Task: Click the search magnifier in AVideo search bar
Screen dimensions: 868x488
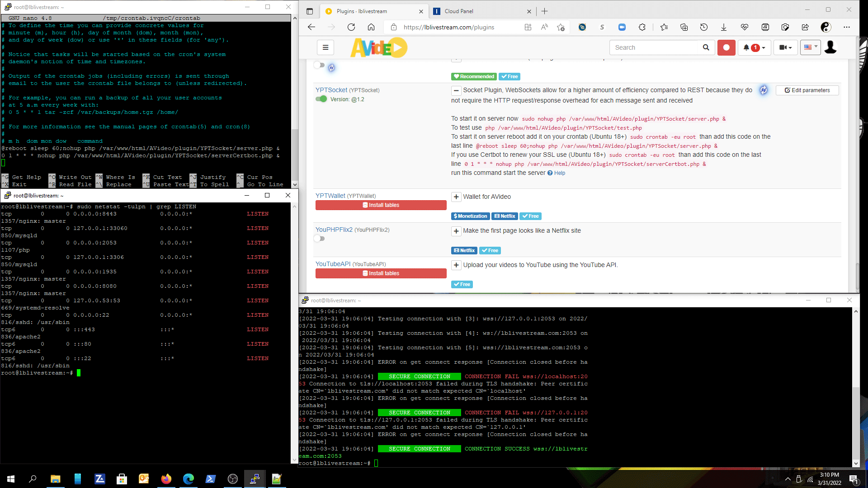Action: click(706, 47)
